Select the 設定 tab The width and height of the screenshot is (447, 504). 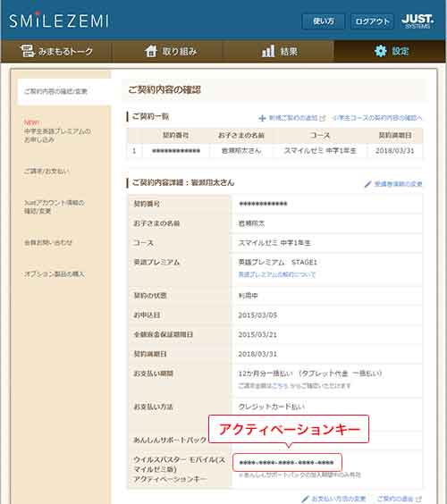click(x=390, y=51)
